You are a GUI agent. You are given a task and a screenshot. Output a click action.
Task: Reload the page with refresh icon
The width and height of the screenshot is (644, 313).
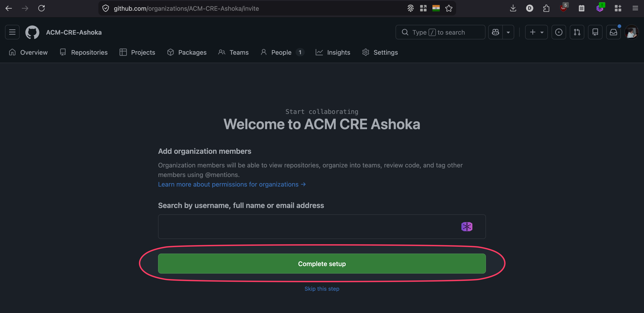coord(41,8)
